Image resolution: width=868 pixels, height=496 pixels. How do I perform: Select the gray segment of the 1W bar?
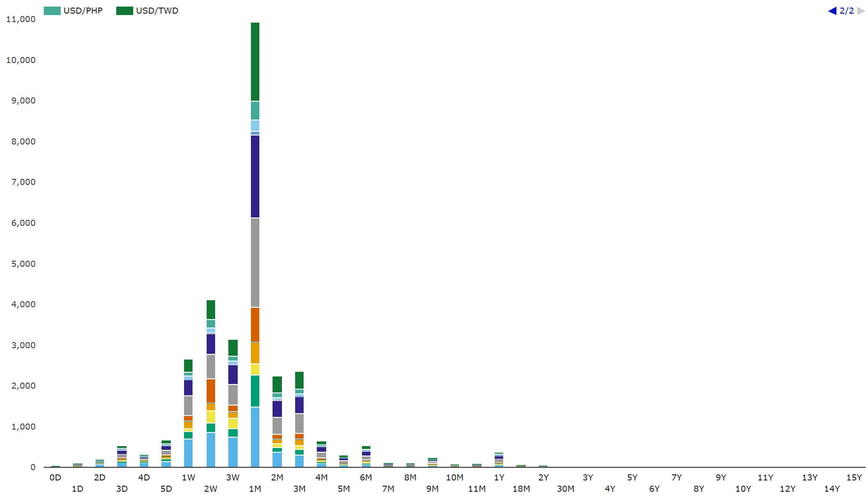pos(188,405)
